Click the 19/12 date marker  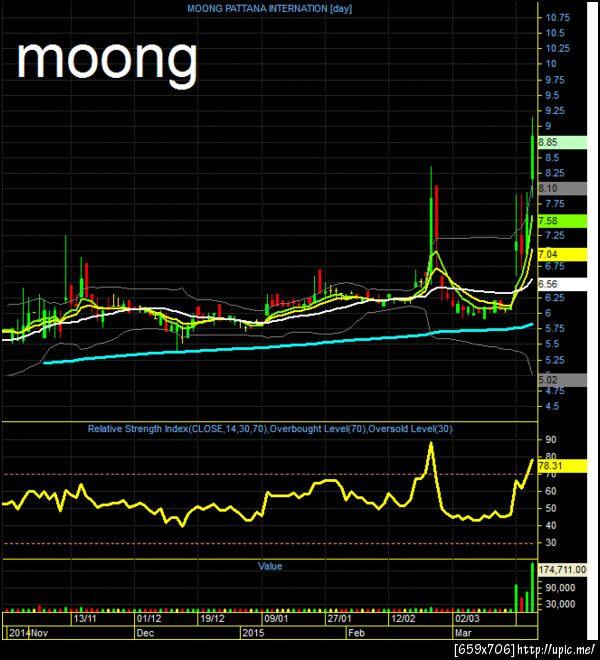pyautogui.click(x=212, y=619)
